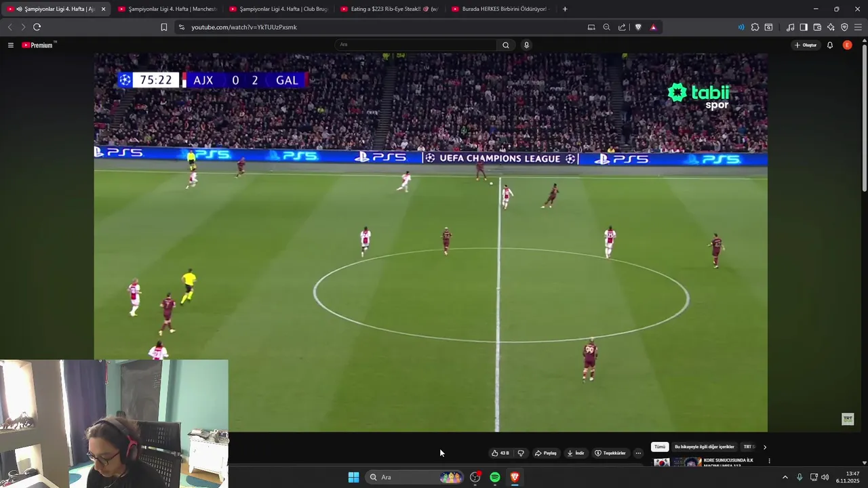
Task: Open the Brave browser taskbar icon
Action: (x=515, y=477)
